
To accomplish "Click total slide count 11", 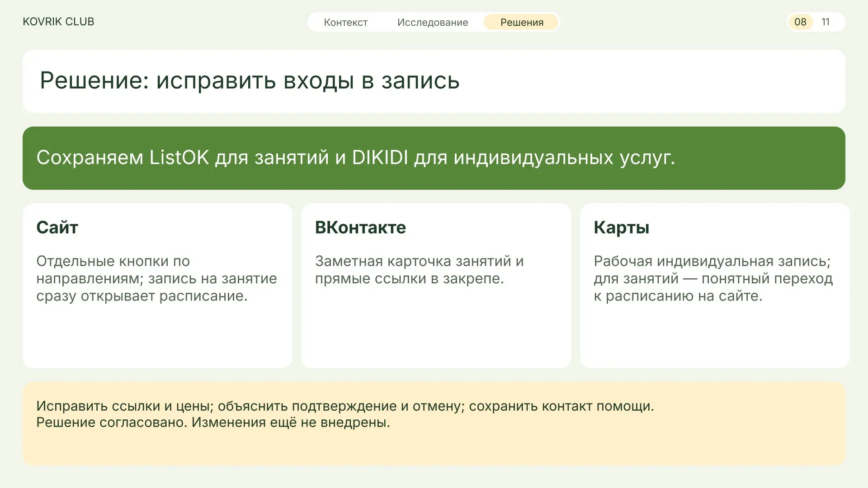I will 826,22.
